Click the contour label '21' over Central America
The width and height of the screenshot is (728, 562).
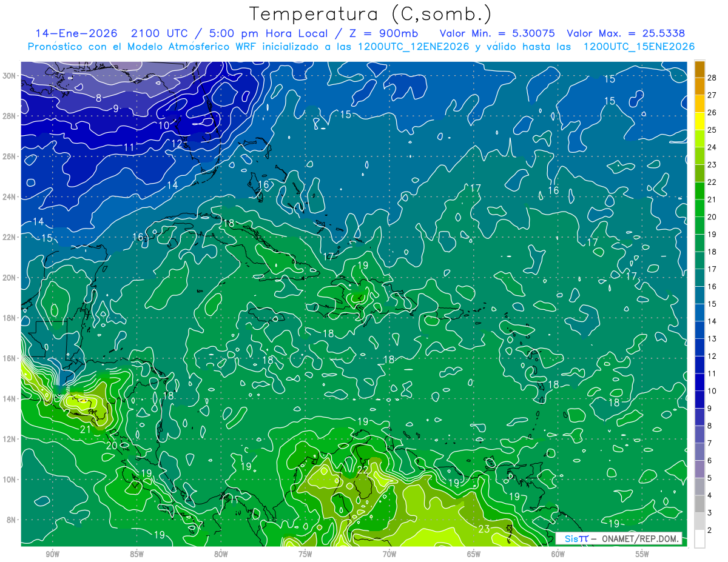86,429
